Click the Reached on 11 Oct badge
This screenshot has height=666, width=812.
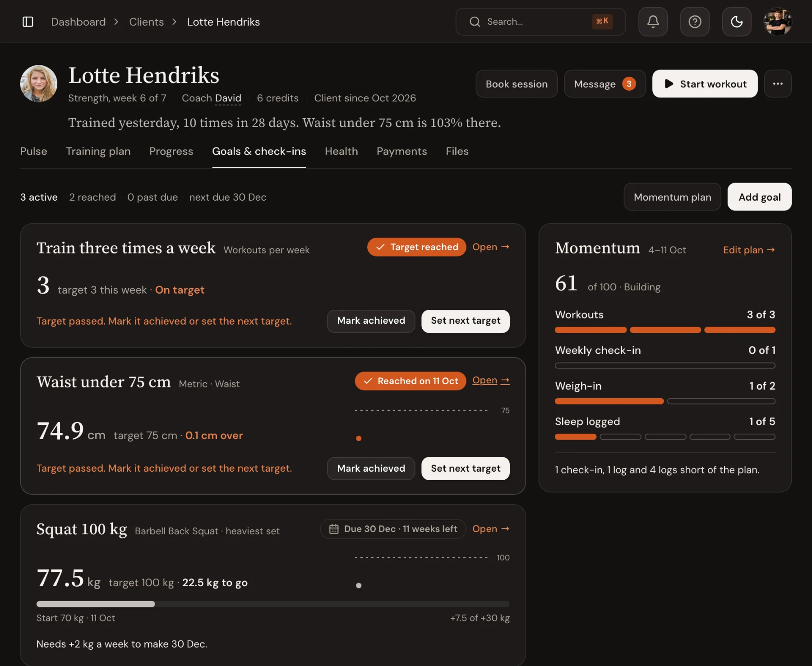[410, 381]
